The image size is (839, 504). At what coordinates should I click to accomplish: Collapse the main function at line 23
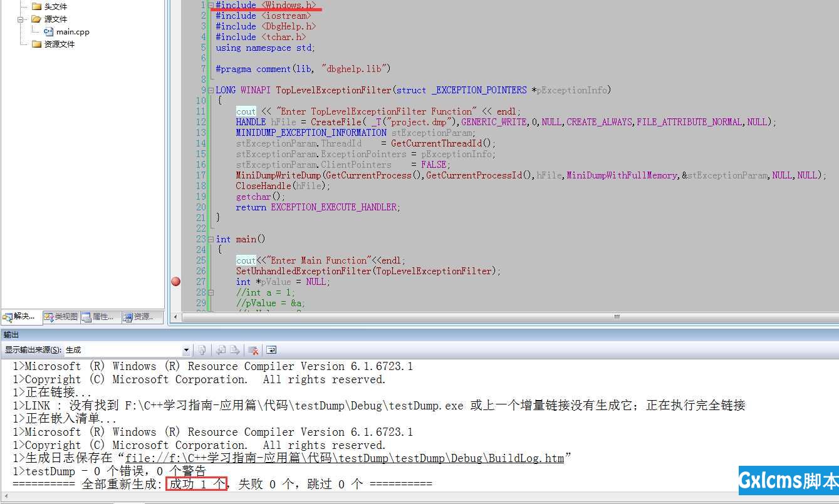point(211,239)
